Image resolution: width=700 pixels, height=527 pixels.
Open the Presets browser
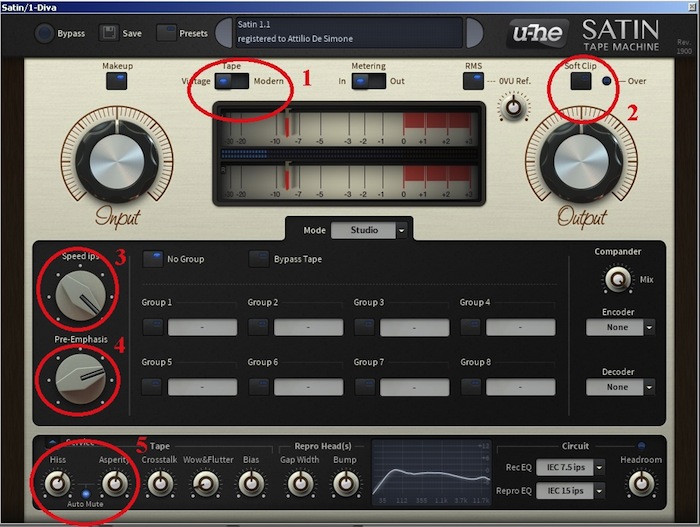pos(166,33)
